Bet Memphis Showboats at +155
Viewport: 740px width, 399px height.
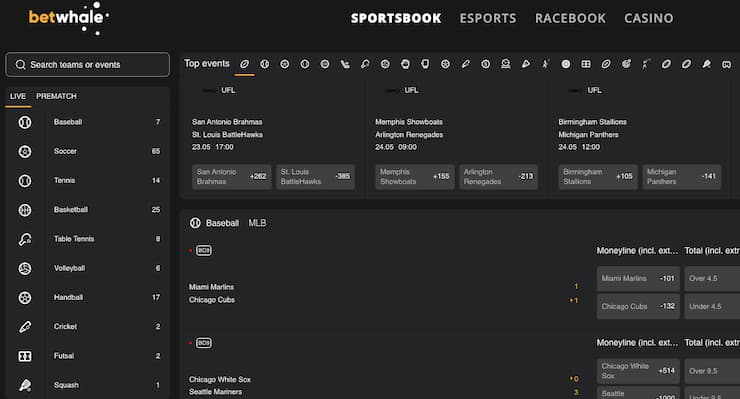point(415,177)
